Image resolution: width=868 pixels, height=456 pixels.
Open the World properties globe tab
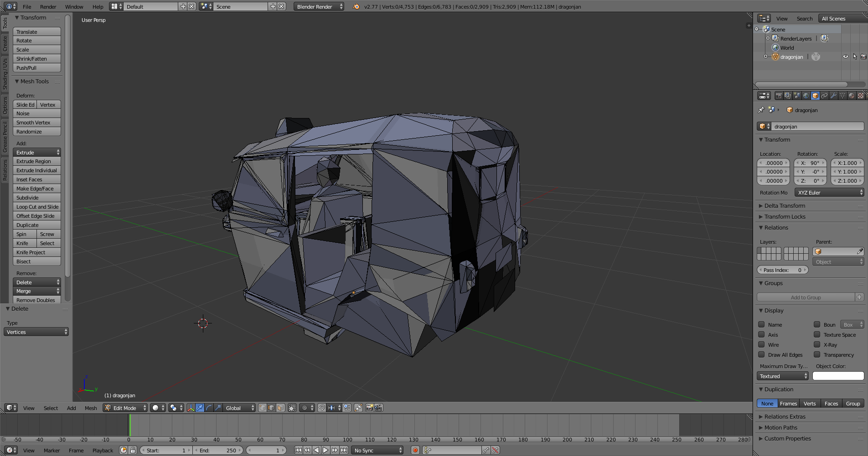coord(806,96)
